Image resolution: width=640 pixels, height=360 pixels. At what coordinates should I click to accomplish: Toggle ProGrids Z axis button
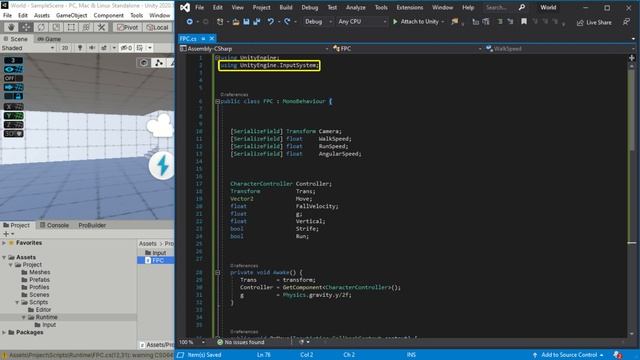(x=13, y=125)
